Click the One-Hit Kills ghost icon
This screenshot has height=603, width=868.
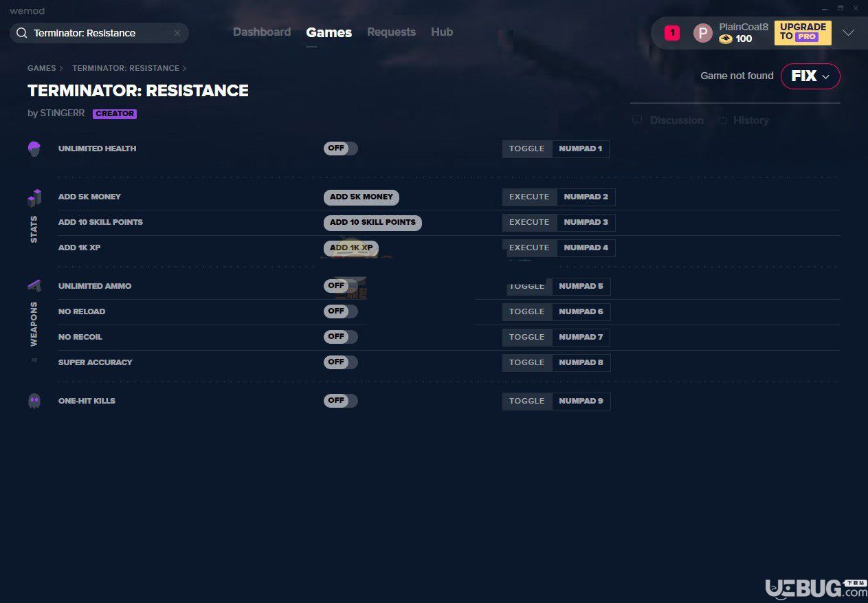pos(34,401)
